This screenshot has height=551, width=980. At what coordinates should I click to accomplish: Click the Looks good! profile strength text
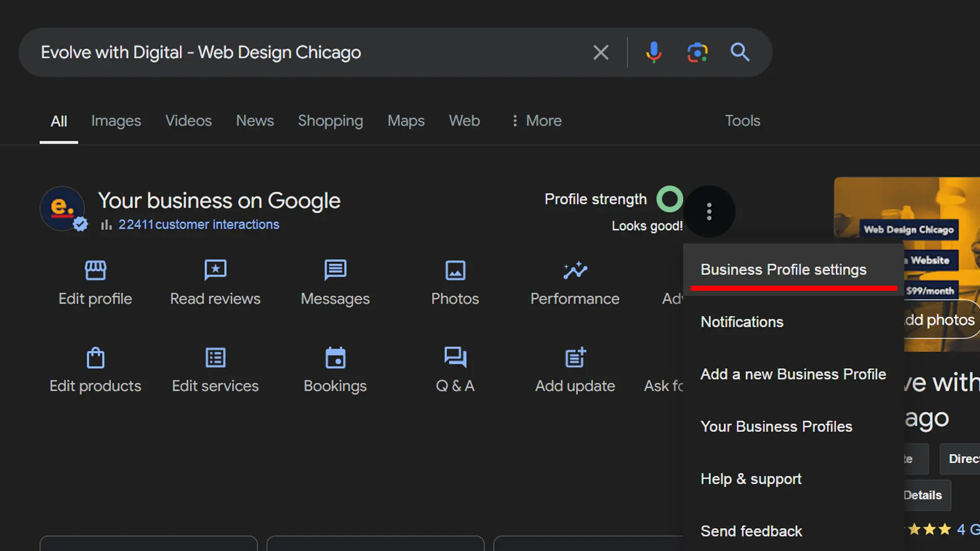tap(647, 226)
